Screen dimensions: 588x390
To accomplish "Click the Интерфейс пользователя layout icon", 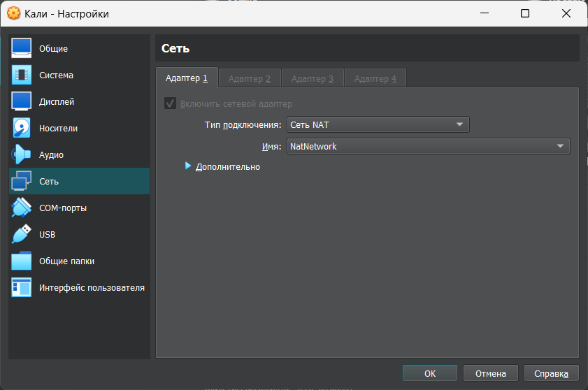I will [x=22, y=288].
